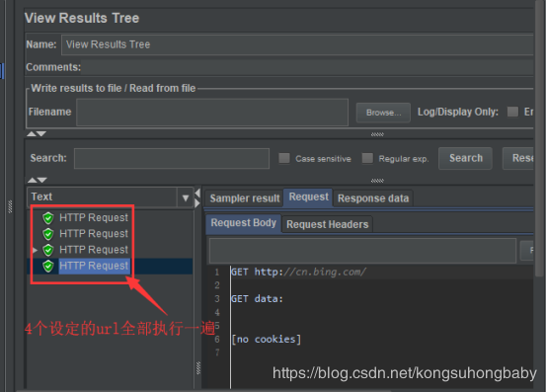Expand the third HTTP Request tree node

tap(35, 250)
